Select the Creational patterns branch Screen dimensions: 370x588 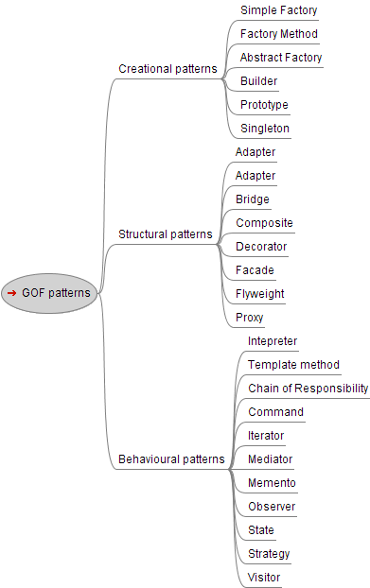(x=167, y=69)
